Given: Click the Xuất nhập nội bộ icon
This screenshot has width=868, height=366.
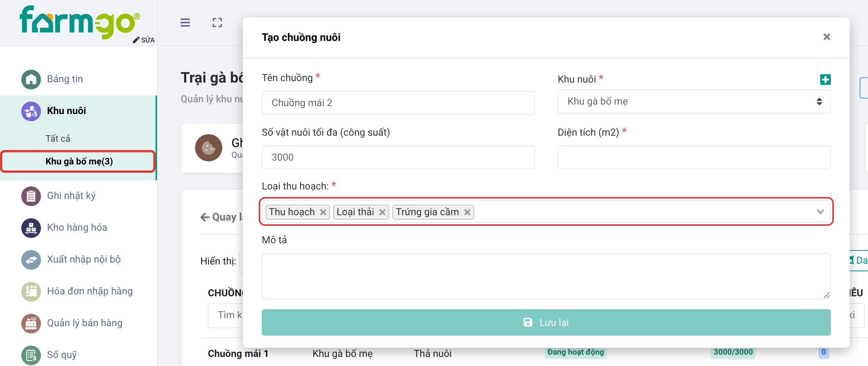Looking at the screenshot, I should (31, 260).
